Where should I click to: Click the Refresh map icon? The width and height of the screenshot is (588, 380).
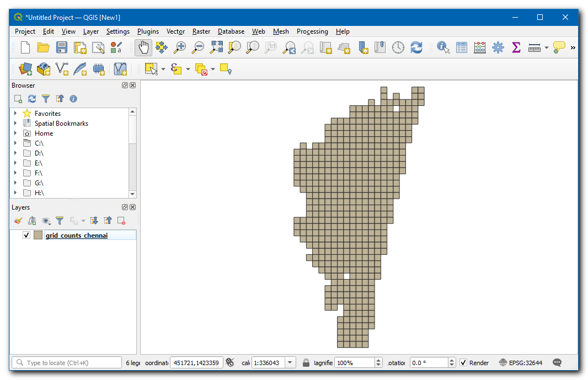click(416, 47)
